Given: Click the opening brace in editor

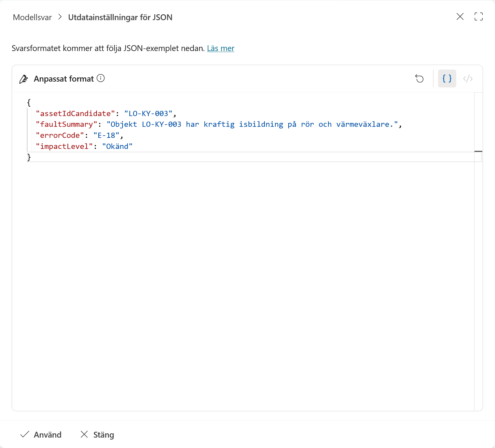Looking at the screenshot, I should tap(29, 103).
